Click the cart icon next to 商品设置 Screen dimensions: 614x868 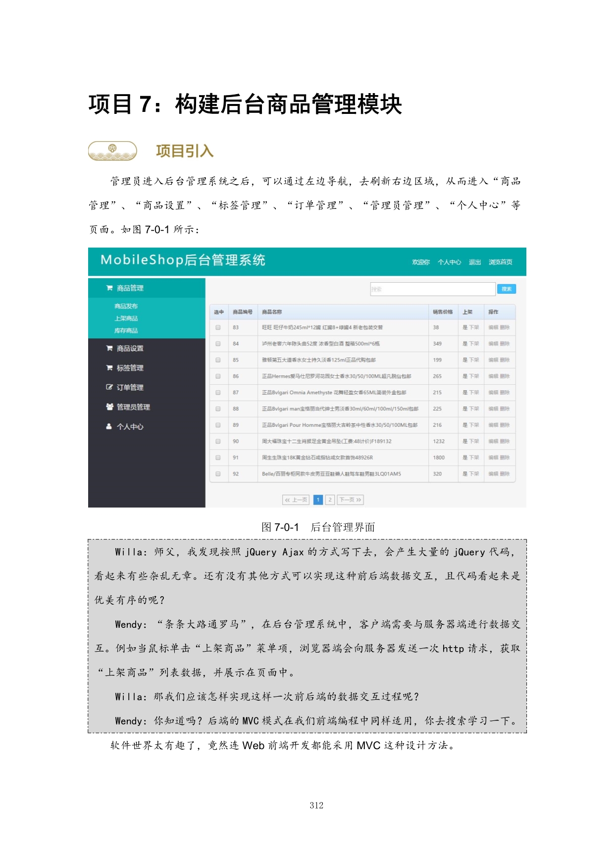click(109, 349)
